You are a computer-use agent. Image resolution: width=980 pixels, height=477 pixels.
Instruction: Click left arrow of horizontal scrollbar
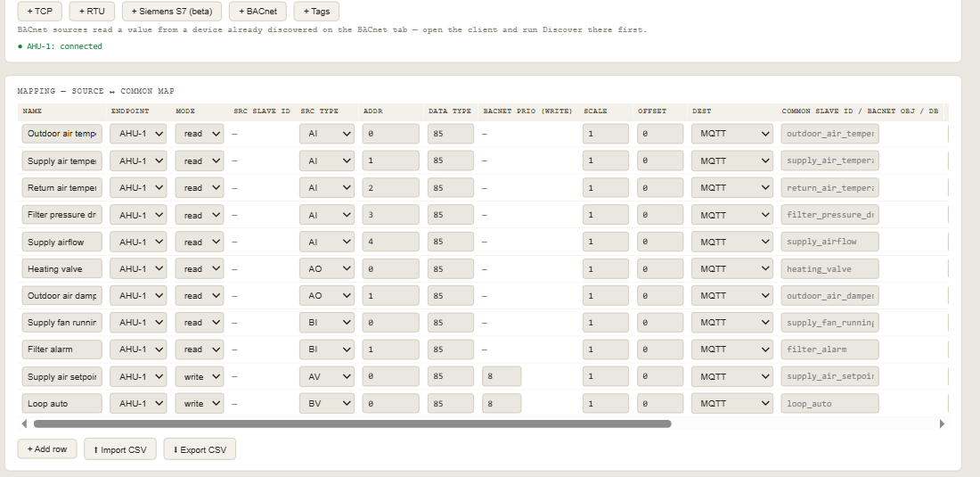24,424
